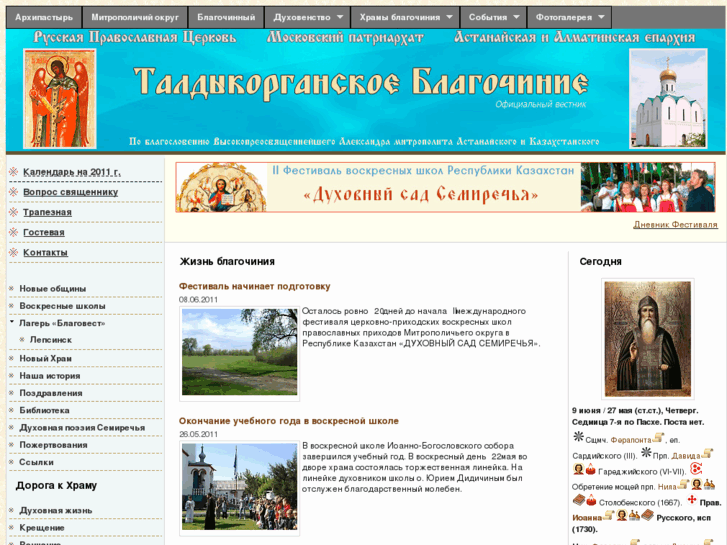The width and height of the screenshot is (727, 545).
Task: Open the Вопрос священнику link
Action: (70, 192)
